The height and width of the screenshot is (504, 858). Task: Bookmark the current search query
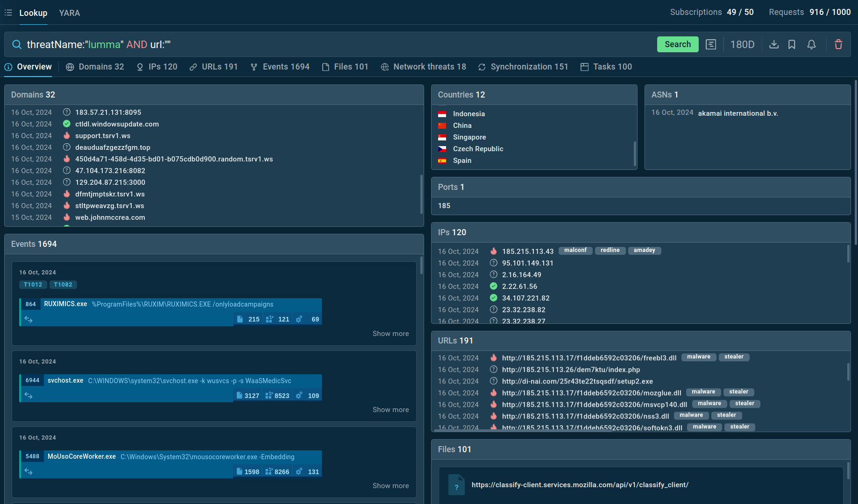coord(792,44)
